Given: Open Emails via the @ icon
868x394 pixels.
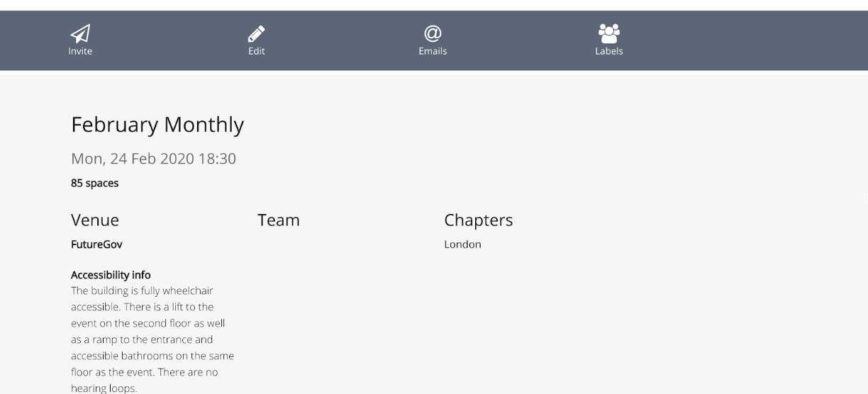Looking at the screenshot, I should [x=433, y=33].
